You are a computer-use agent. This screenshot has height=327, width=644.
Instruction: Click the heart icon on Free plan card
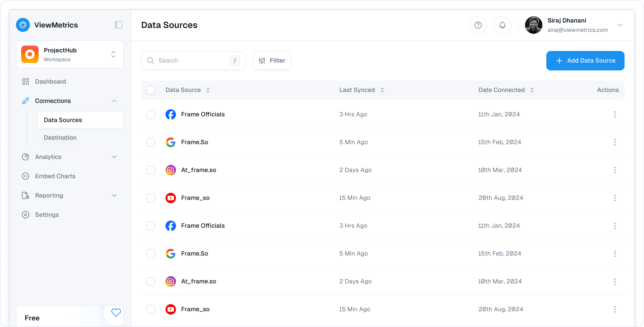[x=116, y=312]
